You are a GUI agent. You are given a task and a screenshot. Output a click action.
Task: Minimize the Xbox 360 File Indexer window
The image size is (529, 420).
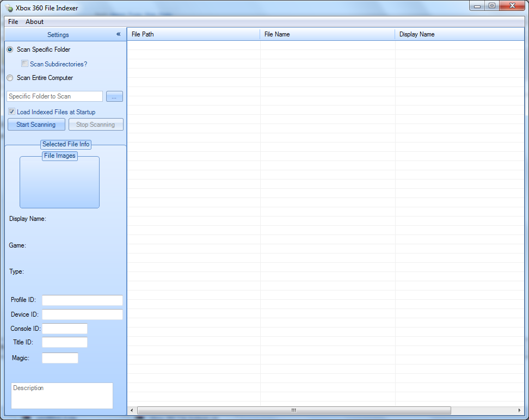click(477, 6)
